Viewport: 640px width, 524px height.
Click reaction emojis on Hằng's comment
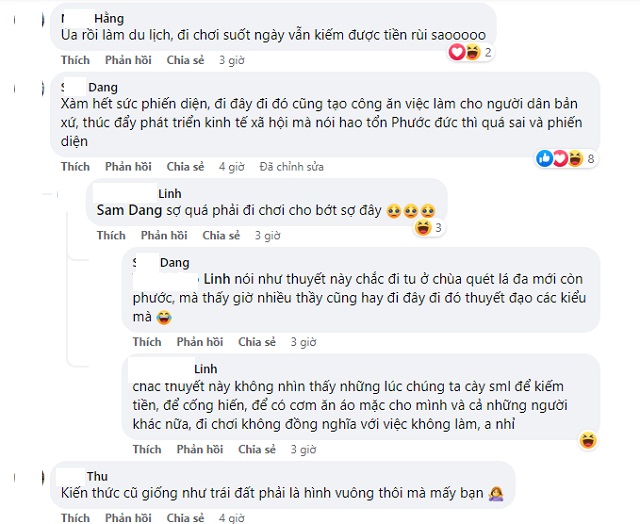pyautogui.click(x=463, y=52)
